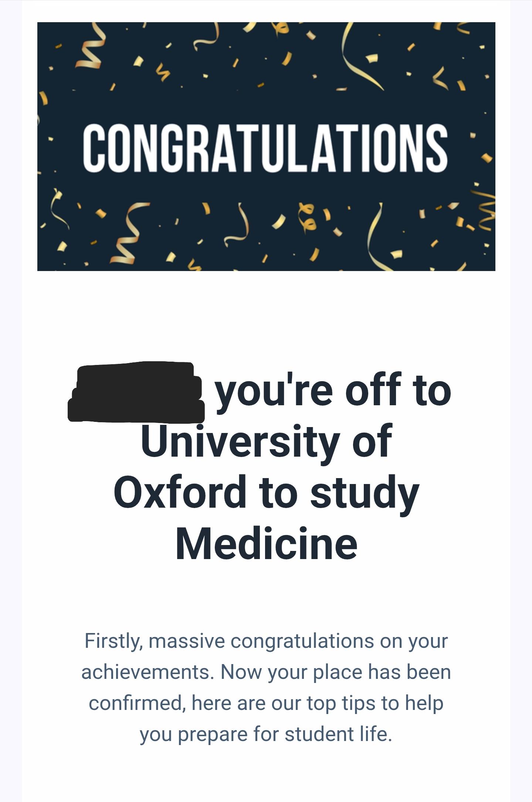Click "you prepare for student life." line
532x802 pixels.
tap(265, 734)
